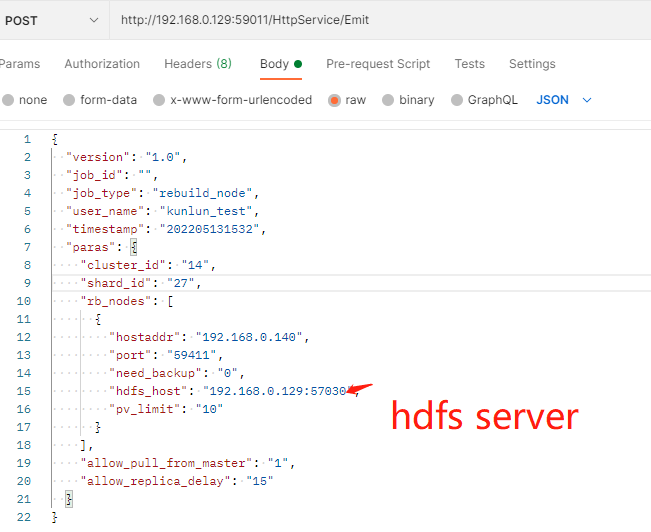Select the form-data radio option
651x532 pixels.
pos(69,100)
